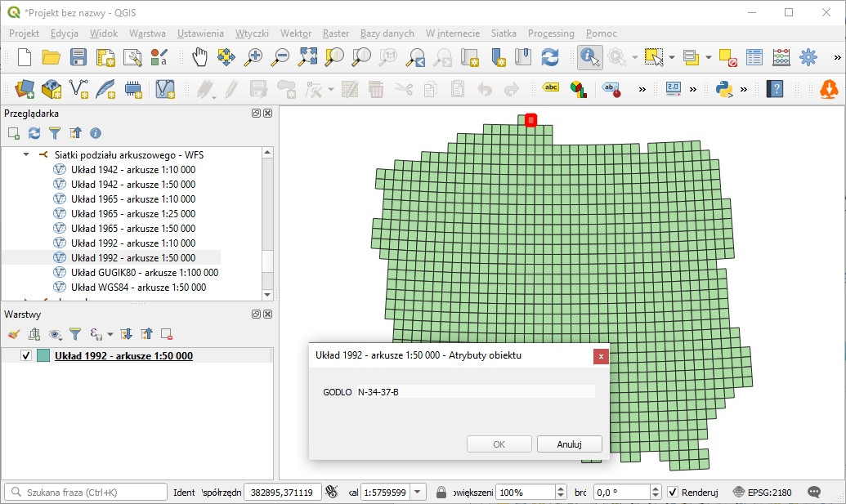846x504 pixels.
Task: Open the field calculator abacus icon
Action: coord(781,57)
